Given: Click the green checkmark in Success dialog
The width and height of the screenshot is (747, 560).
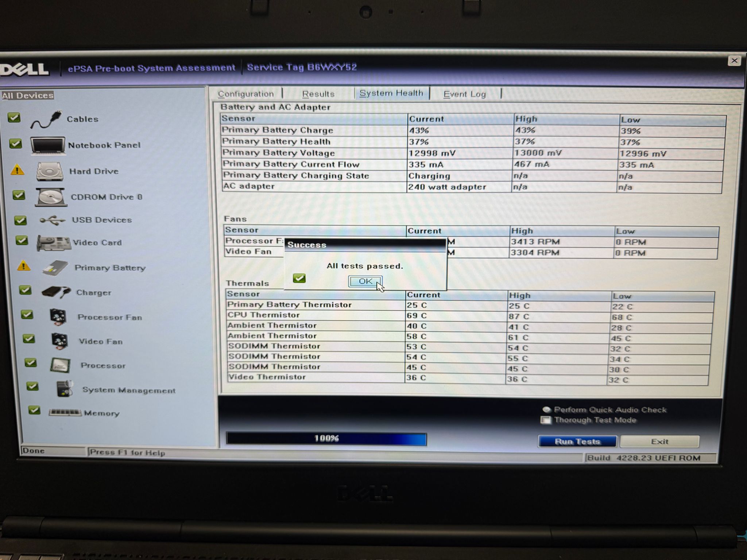Looking at the screenshot, I should click(x=299, y=279).
